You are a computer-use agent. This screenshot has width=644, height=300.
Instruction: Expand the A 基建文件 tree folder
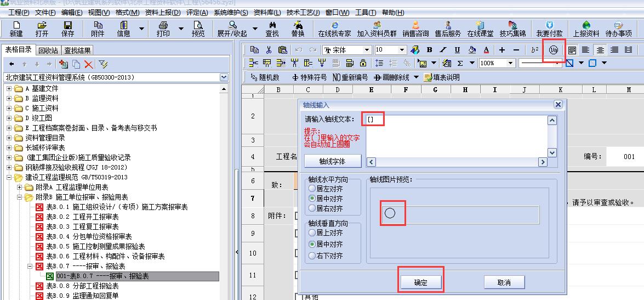pyautogui.click(x=9, y=88)
